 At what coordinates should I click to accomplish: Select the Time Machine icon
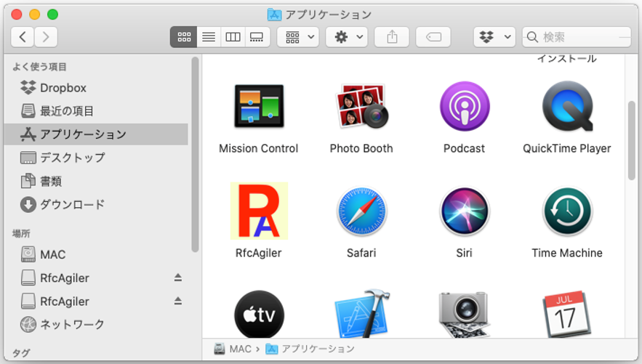point(567,211)
